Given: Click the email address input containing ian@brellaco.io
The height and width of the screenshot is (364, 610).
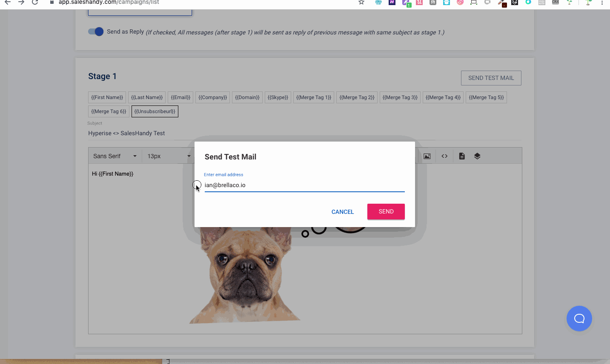Looking at the screenshot, I should [304, 185].
